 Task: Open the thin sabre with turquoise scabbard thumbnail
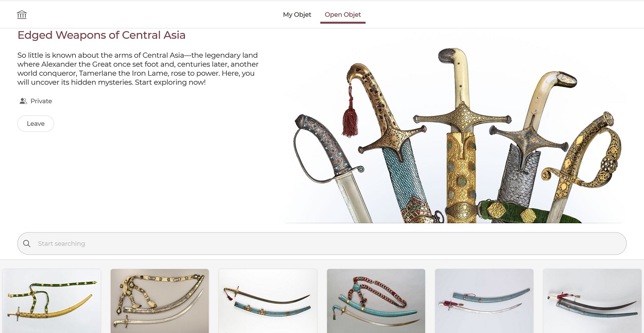[x=268, y=301]
